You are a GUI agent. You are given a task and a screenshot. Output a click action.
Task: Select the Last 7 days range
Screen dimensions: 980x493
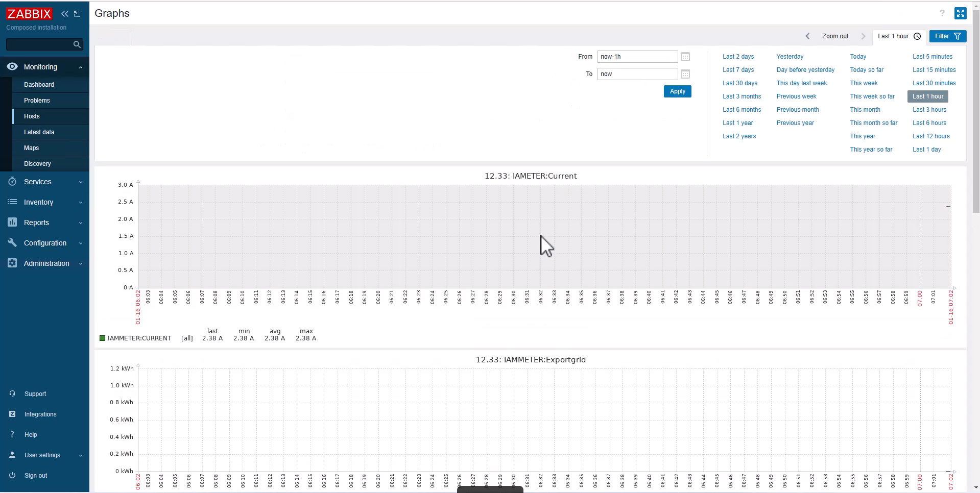(738, 70)
